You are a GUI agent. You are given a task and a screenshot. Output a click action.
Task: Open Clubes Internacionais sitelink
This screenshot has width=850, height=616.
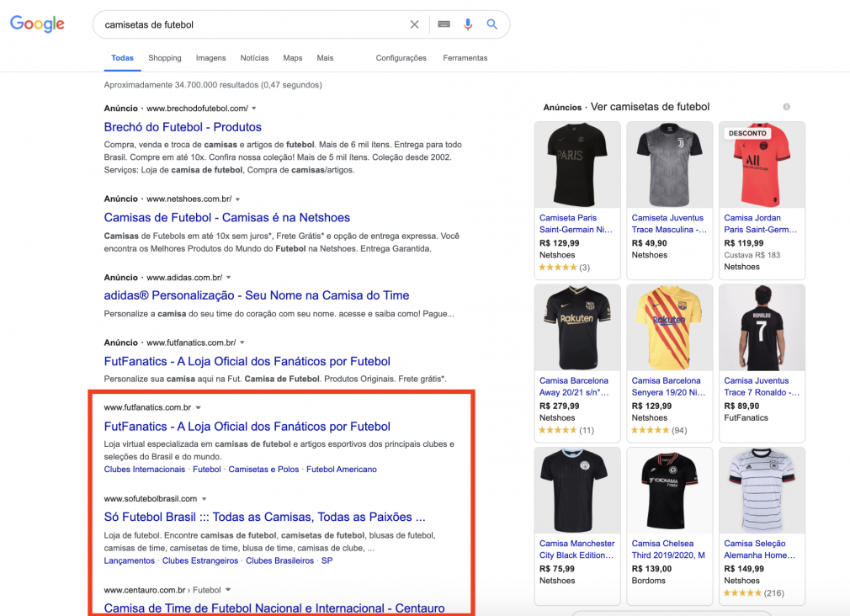click(145, 470)
